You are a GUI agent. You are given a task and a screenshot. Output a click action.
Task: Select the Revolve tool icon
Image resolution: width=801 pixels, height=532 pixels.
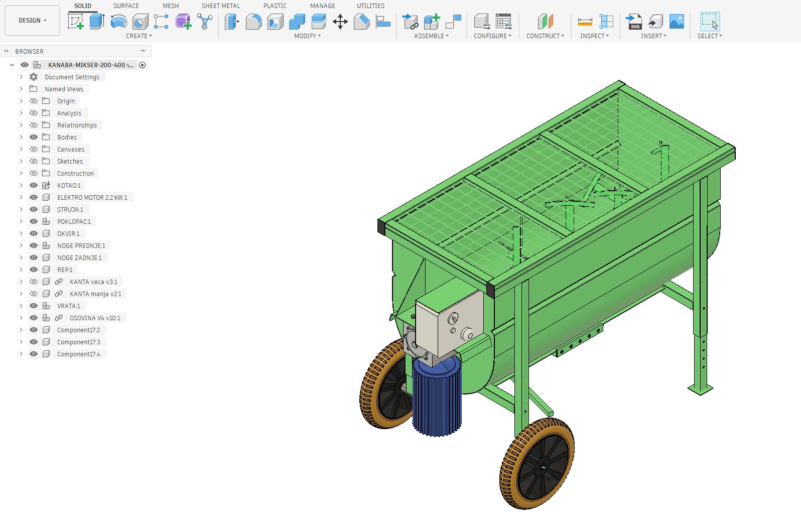[118, 22]
